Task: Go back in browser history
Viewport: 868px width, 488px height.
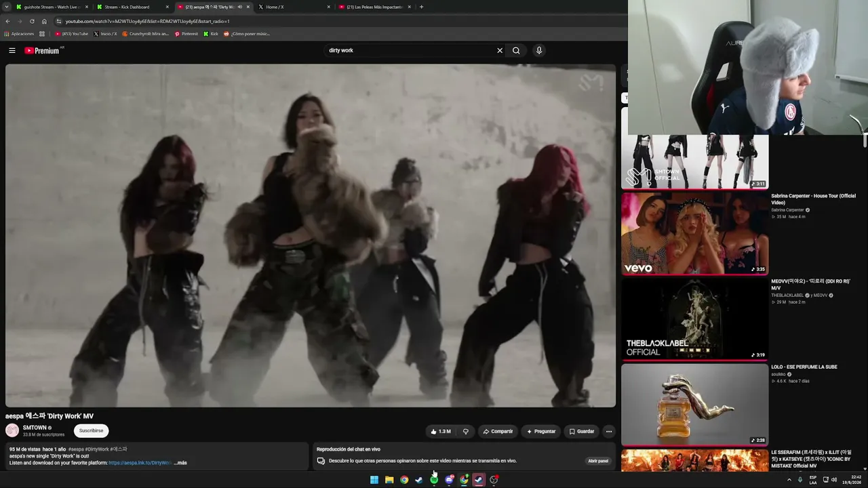Action: pyautogui.click(x=7, y=21)
